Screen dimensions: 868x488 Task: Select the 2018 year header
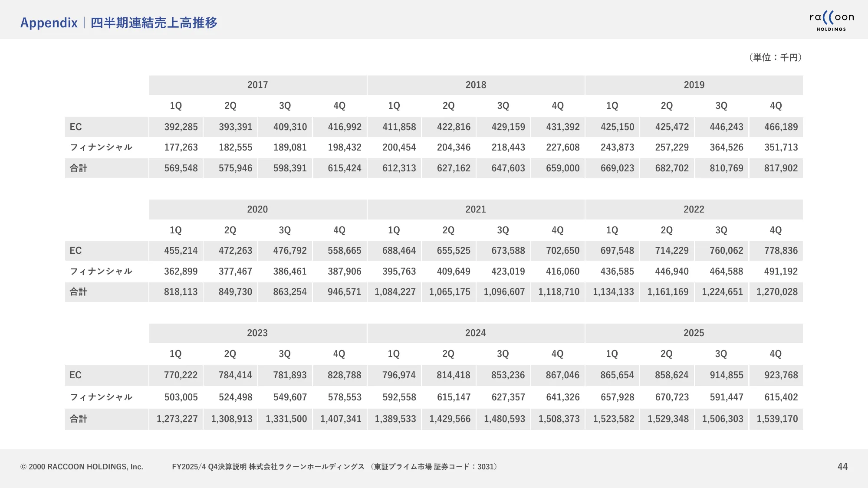coord(476,85)
